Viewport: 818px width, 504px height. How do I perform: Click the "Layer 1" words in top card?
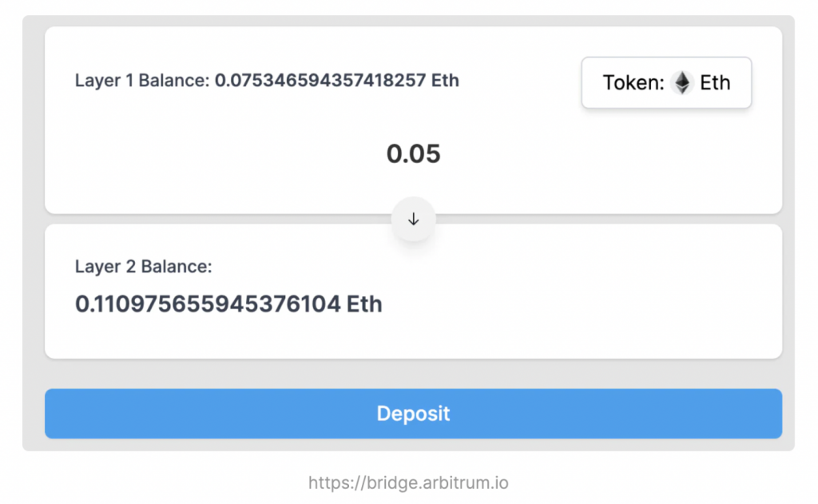tap(101, 81)
